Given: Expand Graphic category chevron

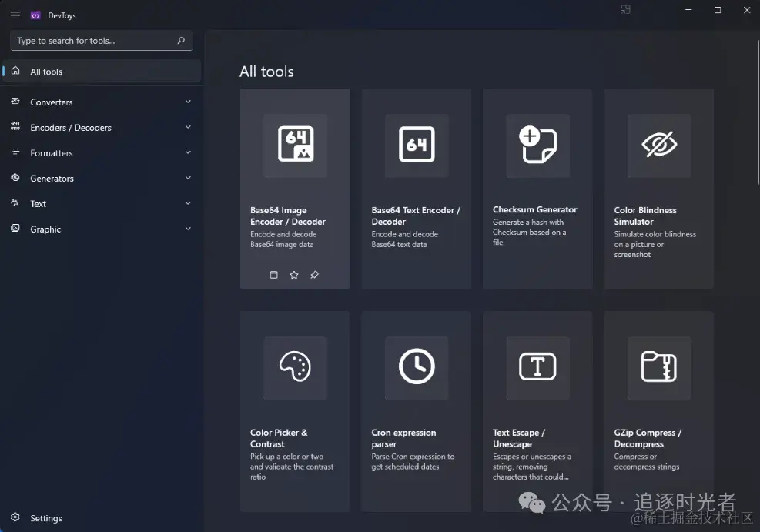Looking at the screenshot, I should (188, 228).
